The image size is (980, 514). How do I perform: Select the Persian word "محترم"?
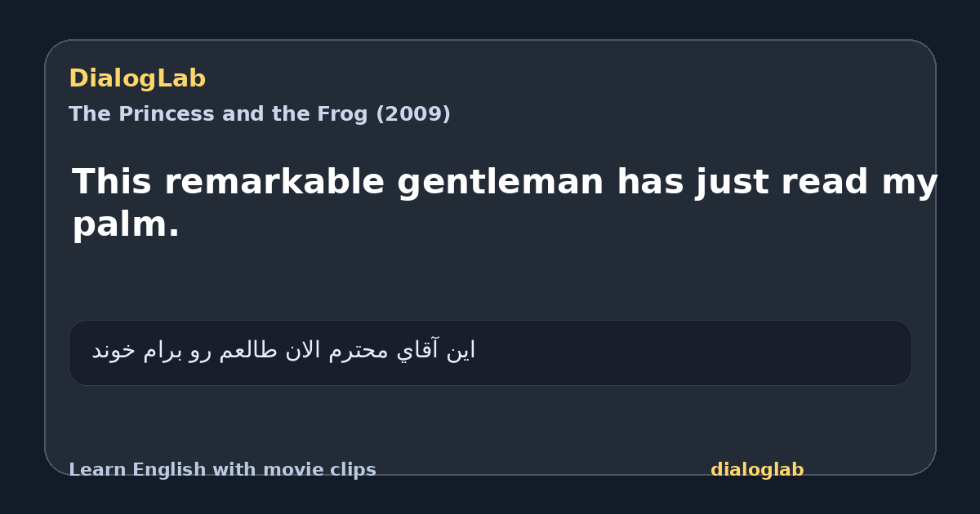tap(360, 351)
